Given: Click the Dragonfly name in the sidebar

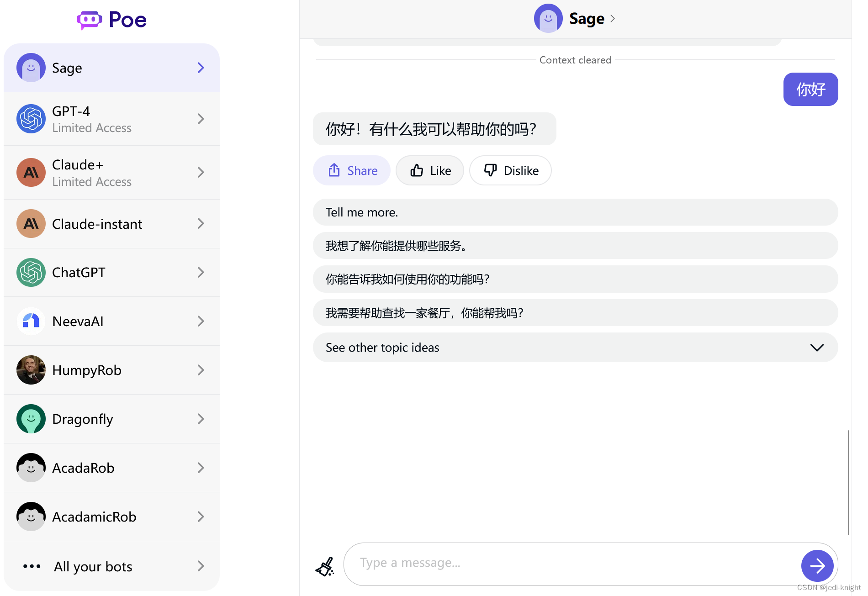Looking at the screenshot, I should pyautogui.click(x=83, y=419).
